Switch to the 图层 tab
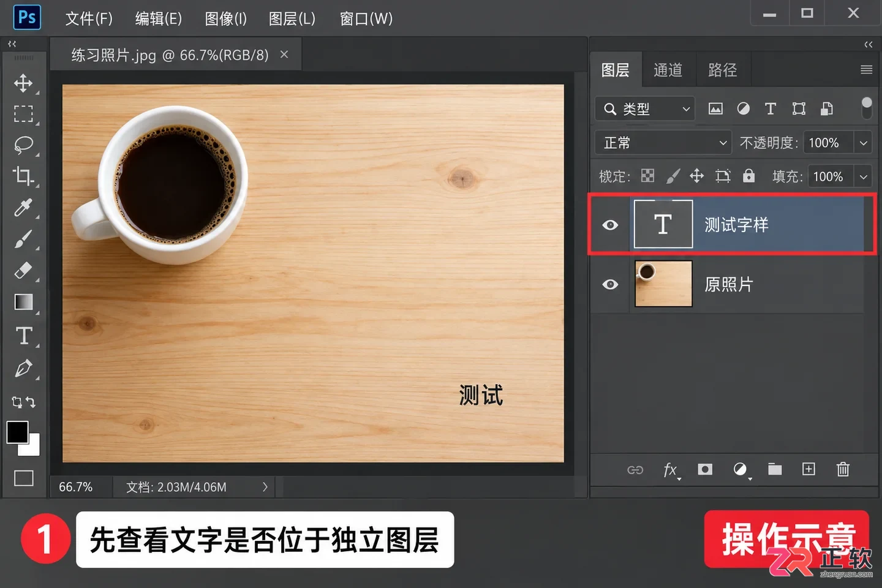 (616, 70)
